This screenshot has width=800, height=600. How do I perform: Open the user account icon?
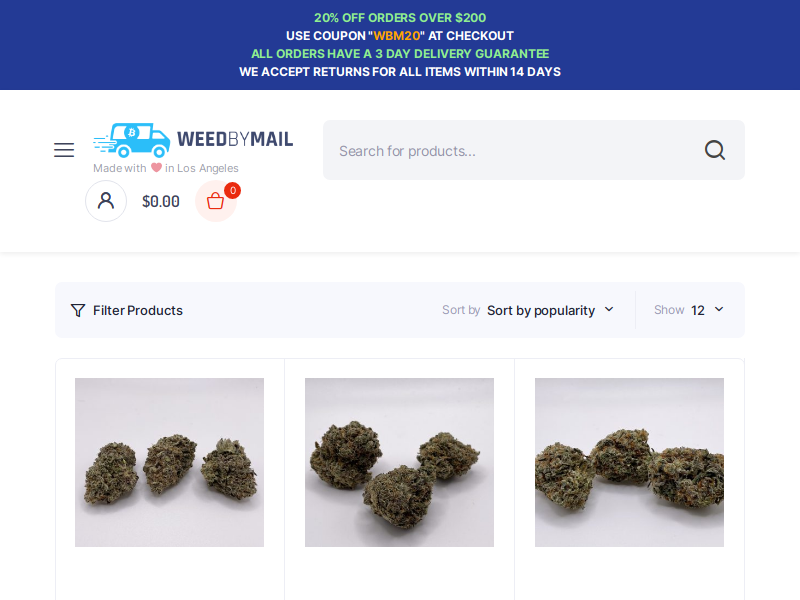coord(106,201)
